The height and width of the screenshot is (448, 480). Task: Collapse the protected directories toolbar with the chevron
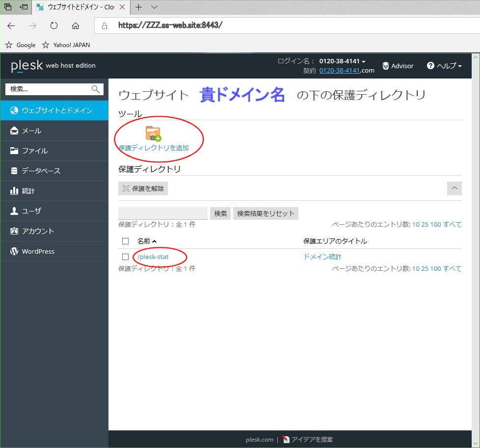454,188
